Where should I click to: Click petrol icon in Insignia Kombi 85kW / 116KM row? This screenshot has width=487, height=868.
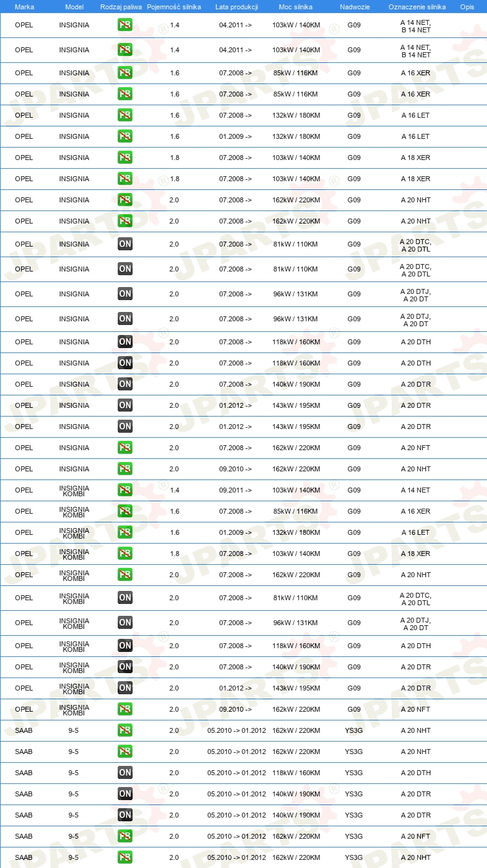click(125, 511)
